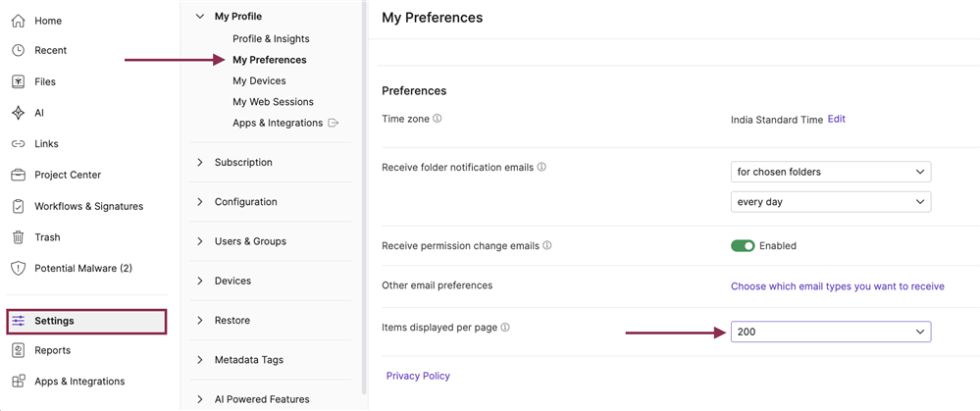The height and width of the screenshot is (411, 980).
Task: Open the AI sparkle icon
Action: (19, 113)
